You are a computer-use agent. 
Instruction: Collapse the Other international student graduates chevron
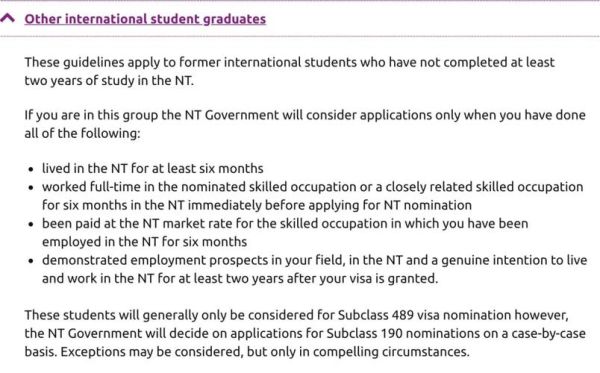click(8, 18)
